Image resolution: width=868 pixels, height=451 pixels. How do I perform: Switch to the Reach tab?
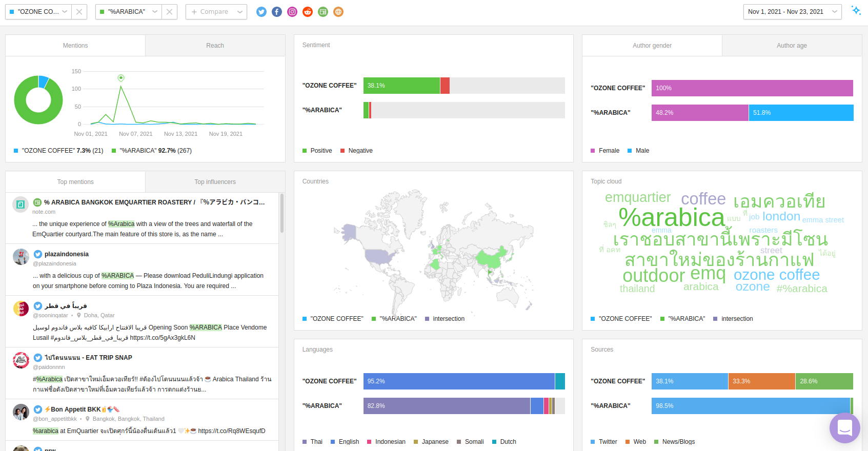click(x=215, y=46)
